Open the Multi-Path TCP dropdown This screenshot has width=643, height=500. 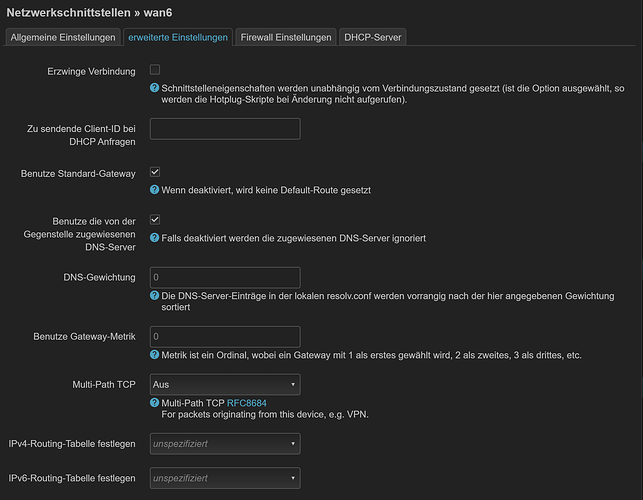point(224,384)
